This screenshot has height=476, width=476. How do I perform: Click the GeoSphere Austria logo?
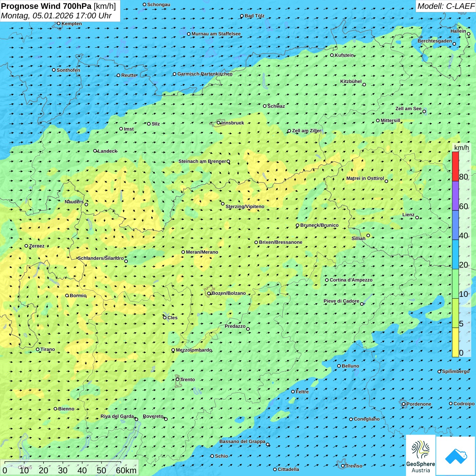(421, 456)
